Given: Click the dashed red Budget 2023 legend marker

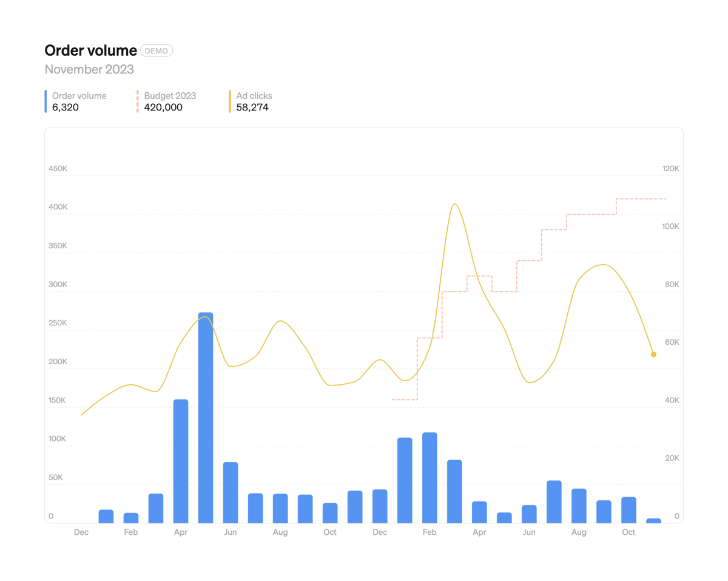Looking at the screenshot, I should click(138, 101).
